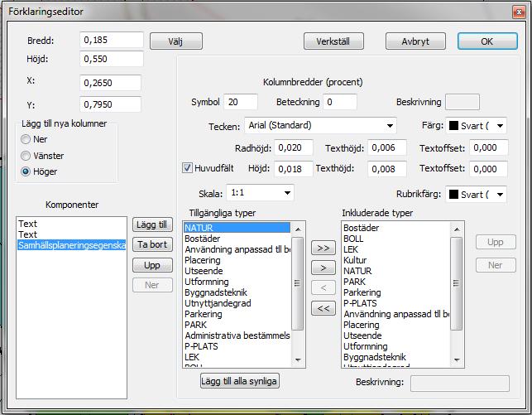Click the Höjd input field showing 0,550
Image resolution: width=532 pixels, height=415 pixels.
[x=112, y=59]
